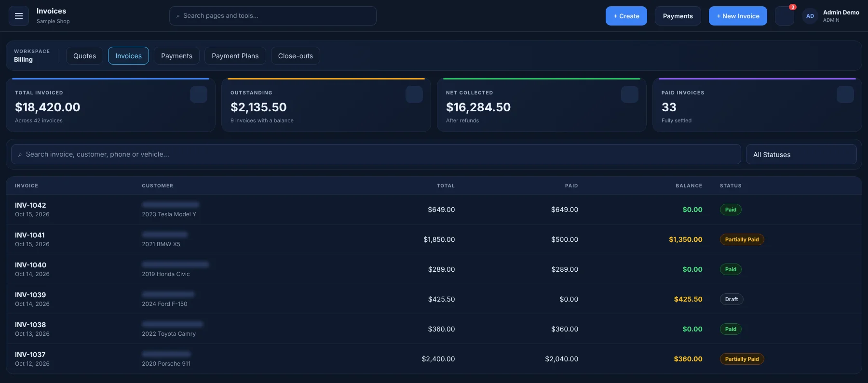Open invoice INV-1041

pos(30,235)
